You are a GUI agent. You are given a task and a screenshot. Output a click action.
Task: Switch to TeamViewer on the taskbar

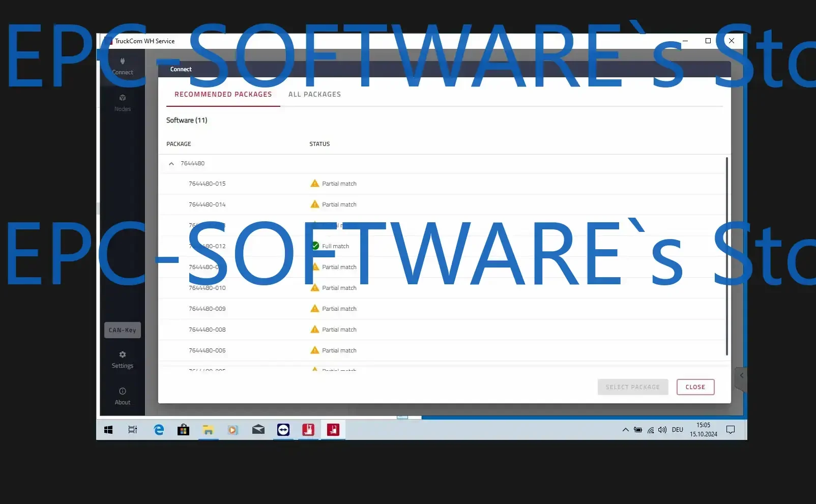283,430
